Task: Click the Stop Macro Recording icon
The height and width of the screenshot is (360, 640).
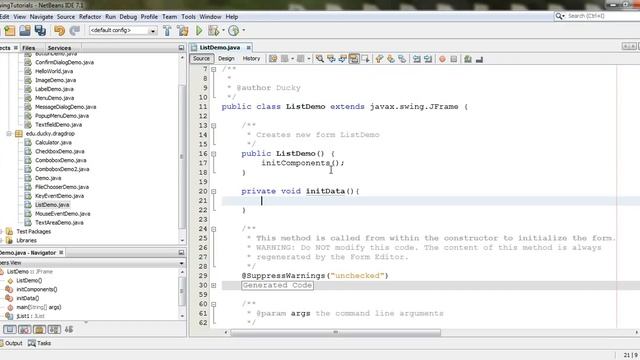Action: coord(453,59)
